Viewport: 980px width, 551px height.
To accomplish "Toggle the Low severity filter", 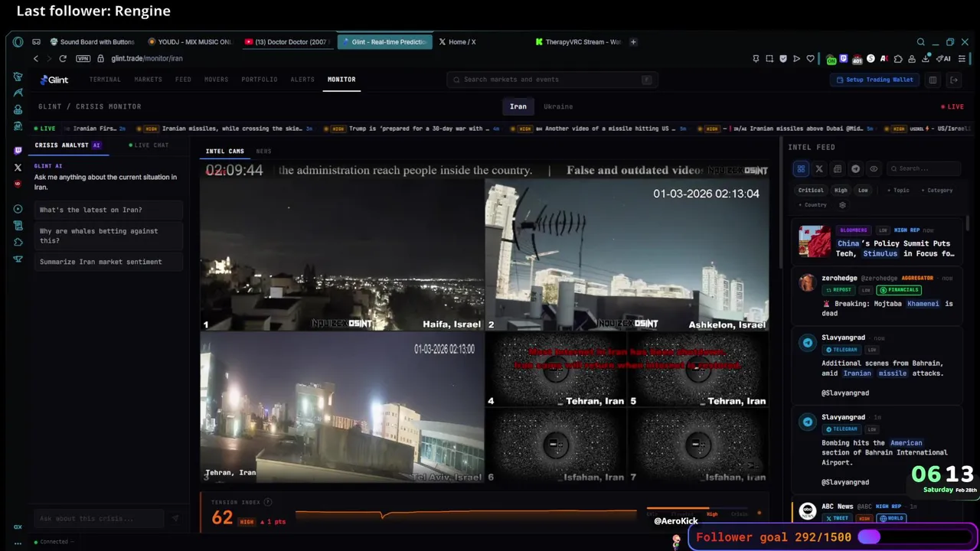I will tap(863, 190).
